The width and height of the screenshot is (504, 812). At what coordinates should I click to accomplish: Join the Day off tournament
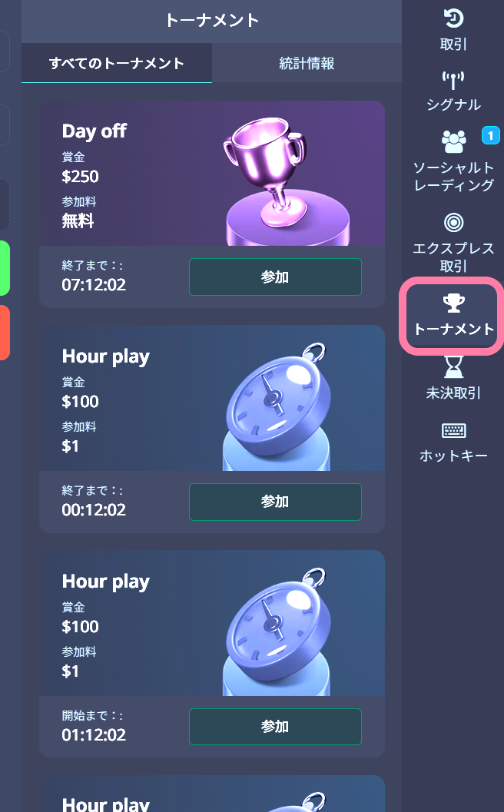click(x=275, y=277)
